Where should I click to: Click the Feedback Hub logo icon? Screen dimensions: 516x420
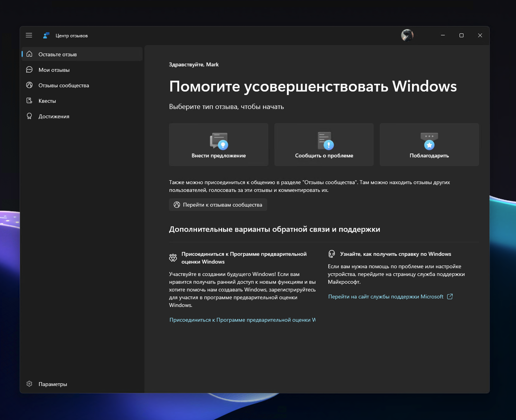[46, 35]
